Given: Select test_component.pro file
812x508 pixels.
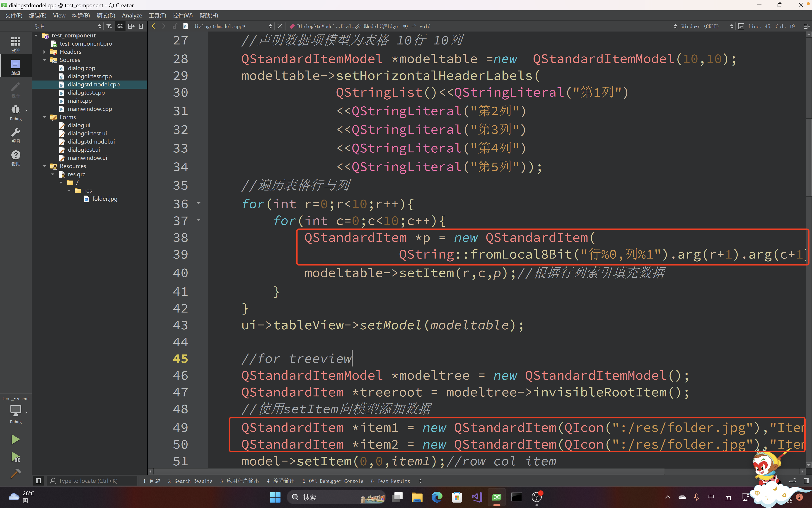Looking at the screenshot, I should [86, 44].
